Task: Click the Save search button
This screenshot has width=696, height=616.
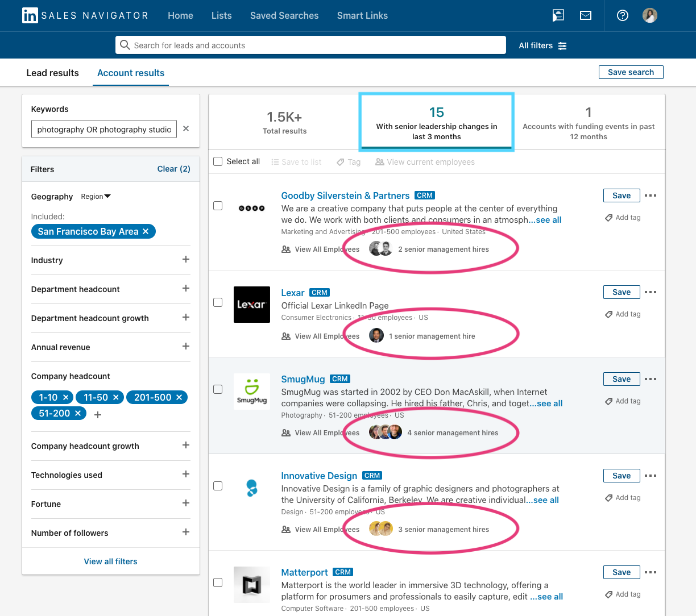Action: click(631, 72)
